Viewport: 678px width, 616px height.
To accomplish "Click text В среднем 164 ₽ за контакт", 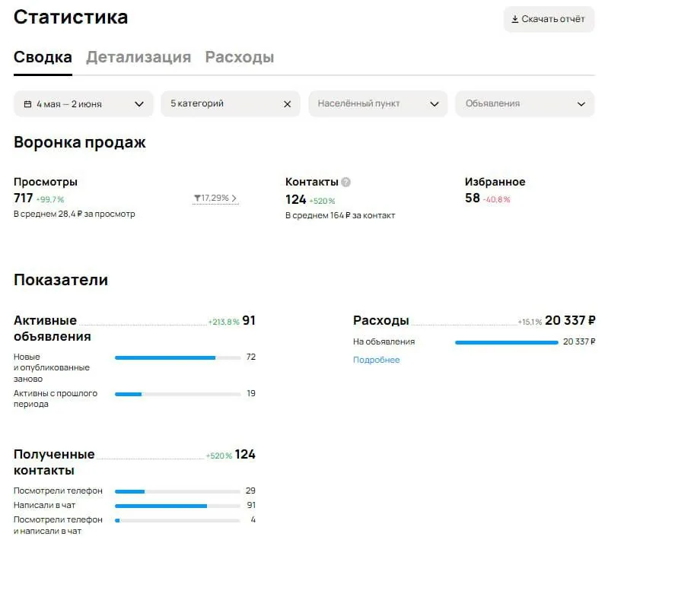I will pyautogui.click(x=340, y=215).
